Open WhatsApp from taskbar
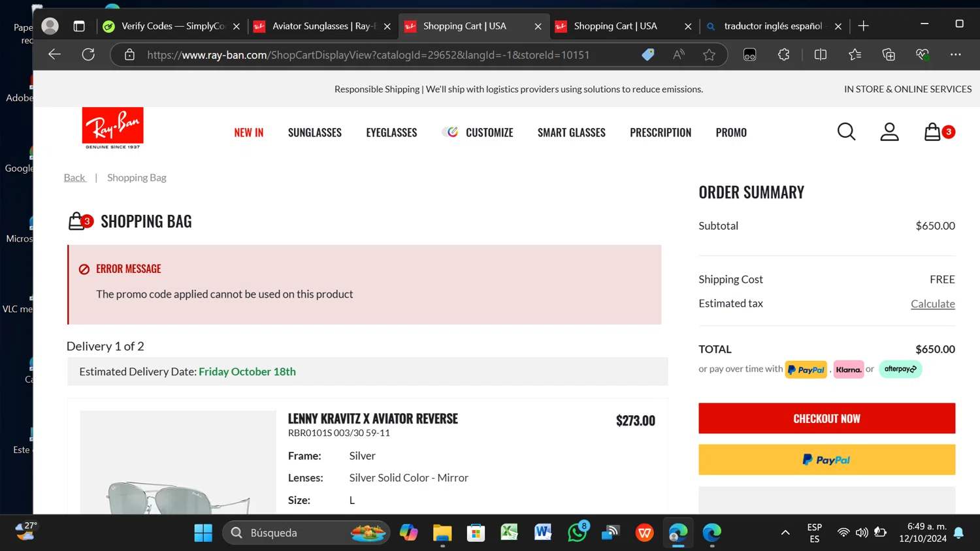The width and height of the screenshot is (980, 551). pos(578,532)
